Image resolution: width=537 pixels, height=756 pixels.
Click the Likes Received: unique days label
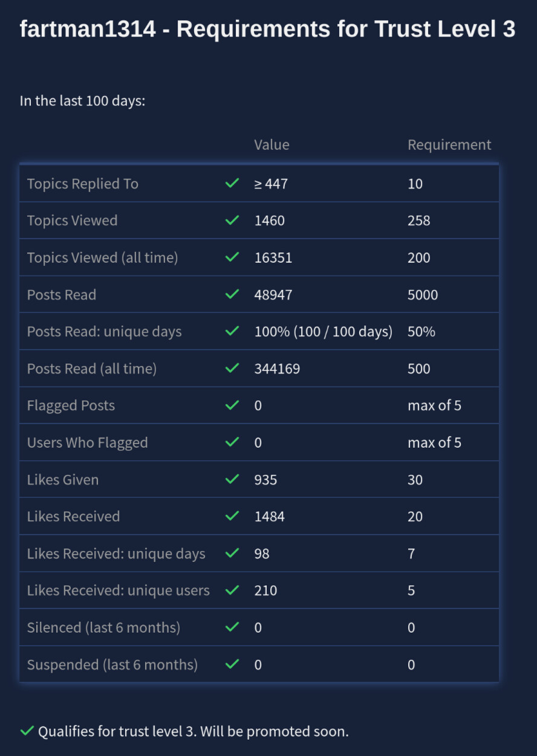[x=116, y=554]
